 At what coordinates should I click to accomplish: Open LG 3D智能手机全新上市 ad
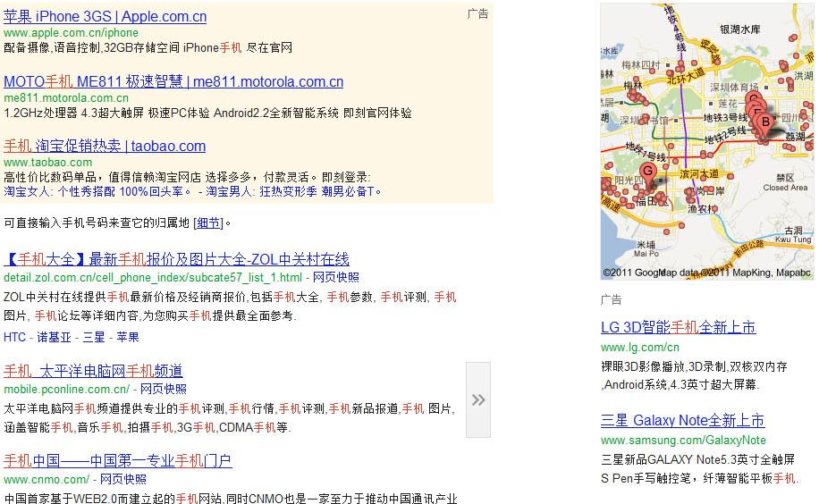tap(679, 327)
